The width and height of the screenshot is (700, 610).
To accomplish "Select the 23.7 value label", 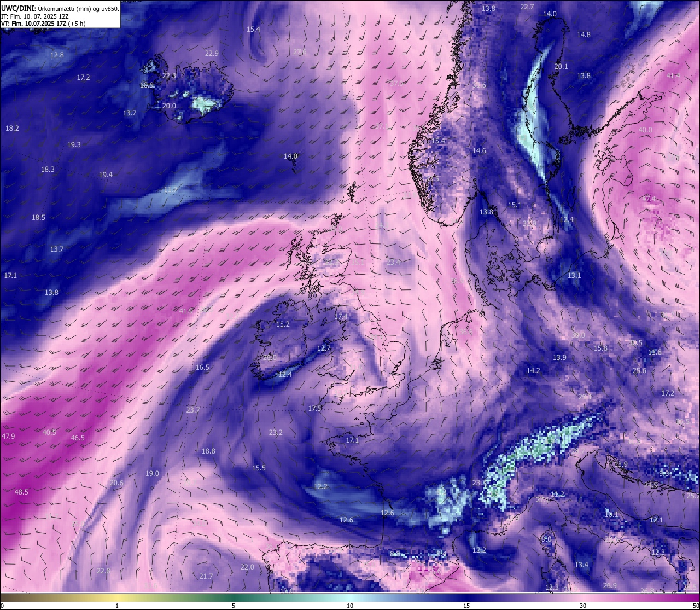I will pos(192,410).
